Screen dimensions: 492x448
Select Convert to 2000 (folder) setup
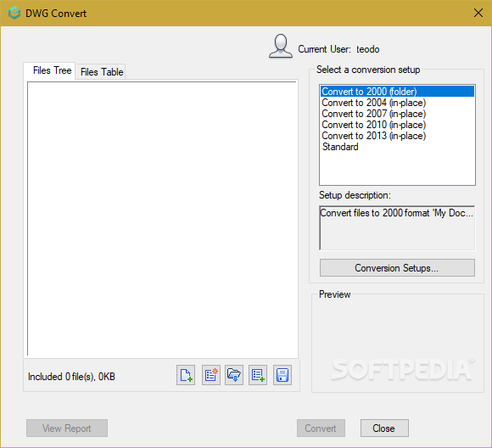(x=397, y=92)
